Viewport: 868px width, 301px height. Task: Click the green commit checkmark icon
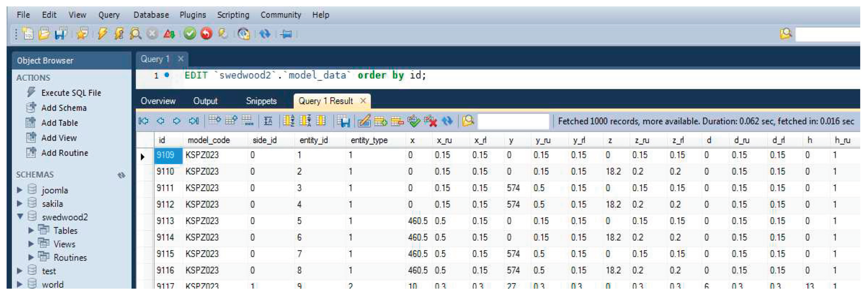pyautogui.click(x=190, y=34)
